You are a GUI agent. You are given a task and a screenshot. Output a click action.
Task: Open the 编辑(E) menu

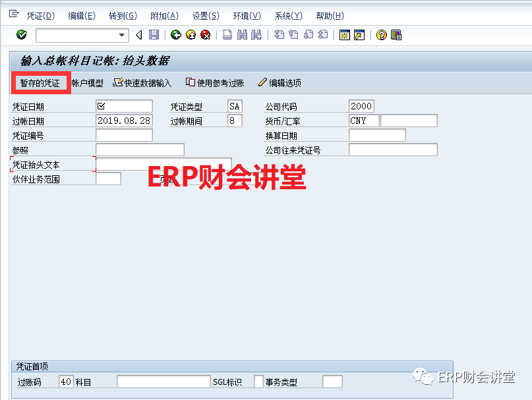coord(82,16)
